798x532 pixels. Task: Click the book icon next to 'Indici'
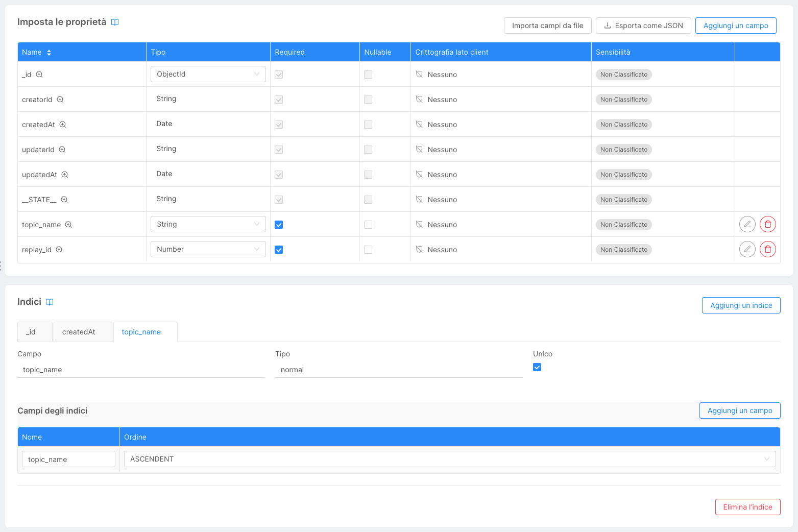pyautogui.click(x=50, y=302)
